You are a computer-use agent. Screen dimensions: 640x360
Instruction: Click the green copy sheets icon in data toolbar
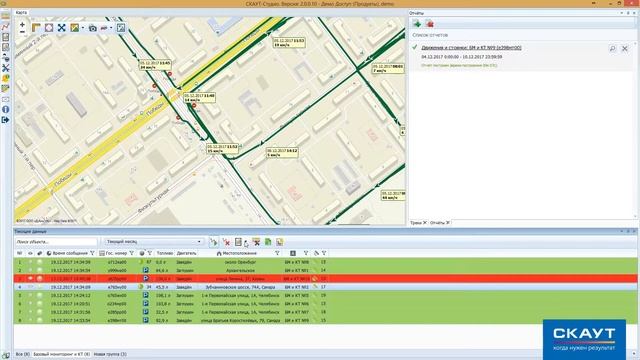(x=268, y=242)
